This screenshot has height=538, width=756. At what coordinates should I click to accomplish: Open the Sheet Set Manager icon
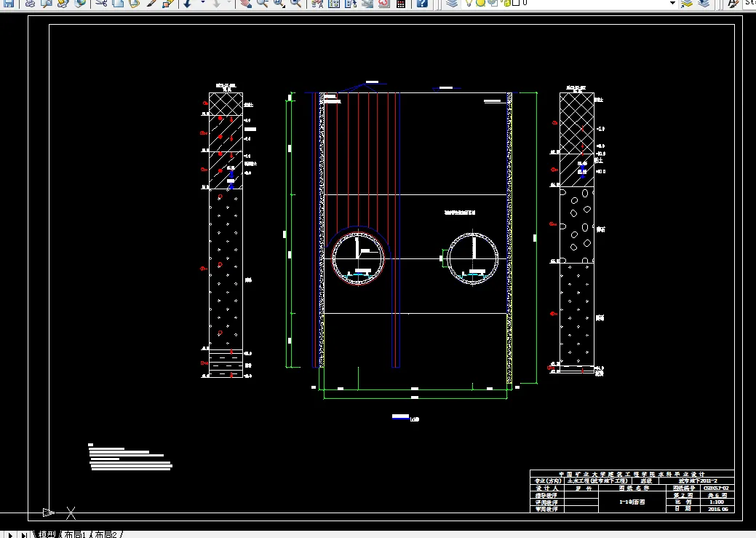point(367,4)
